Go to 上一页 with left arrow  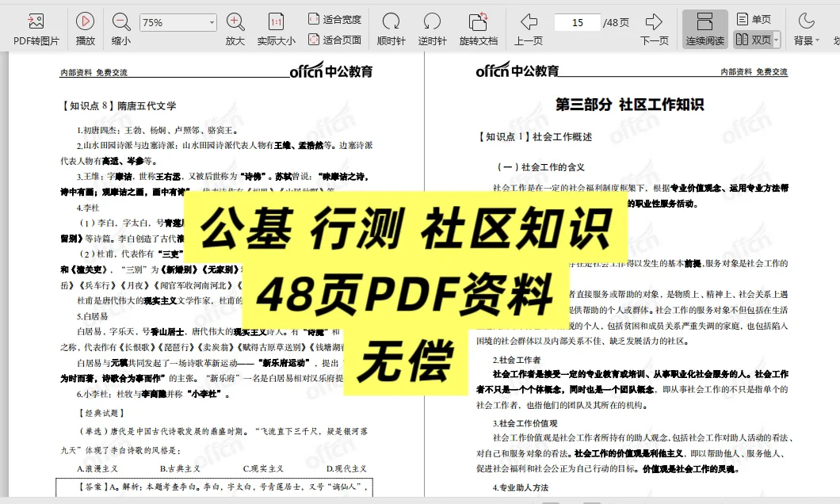[529, 29]
